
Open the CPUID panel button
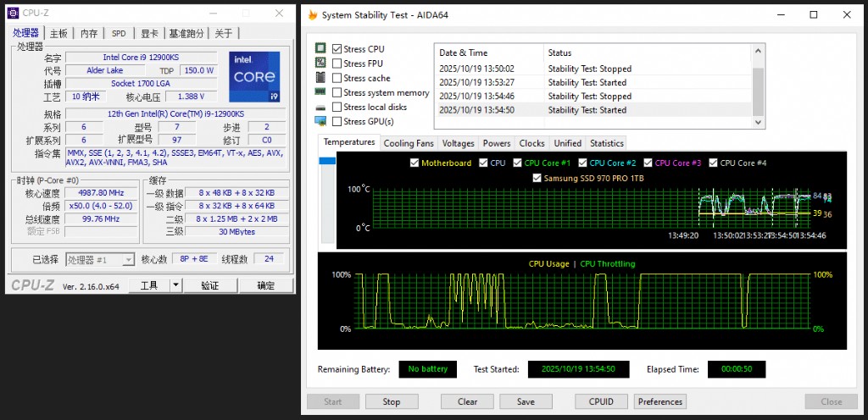click(x=601, y=401)
